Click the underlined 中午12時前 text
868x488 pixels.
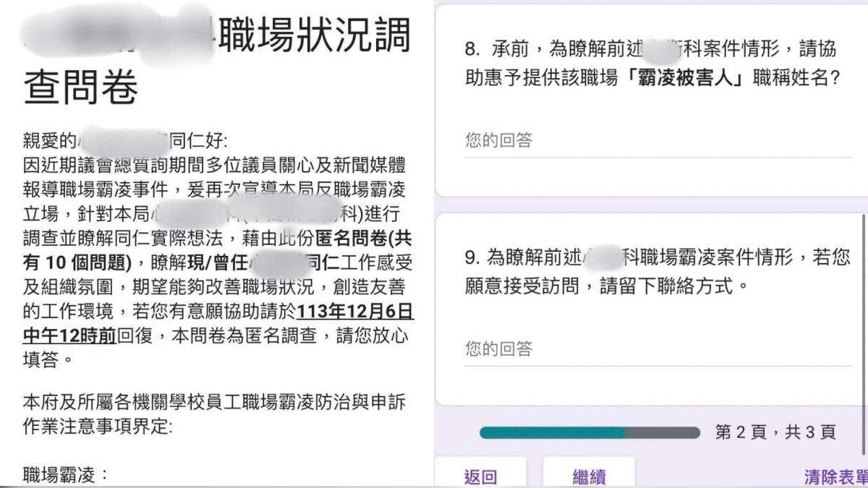pyautogui.click(x=70, y=336)
